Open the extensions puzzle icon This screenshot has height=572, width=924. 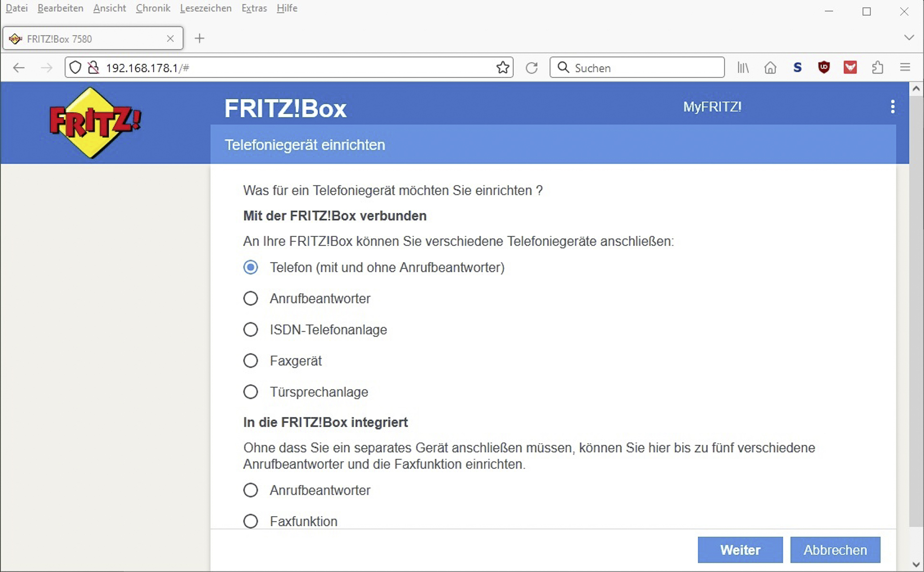coord(877,68)
